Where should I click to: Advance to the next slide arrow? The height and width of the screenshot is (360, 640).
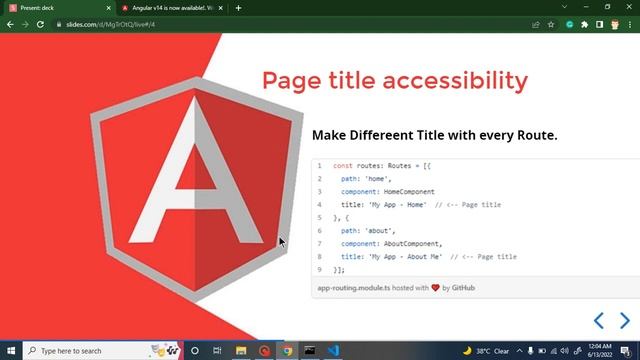(x=624, y=320)
